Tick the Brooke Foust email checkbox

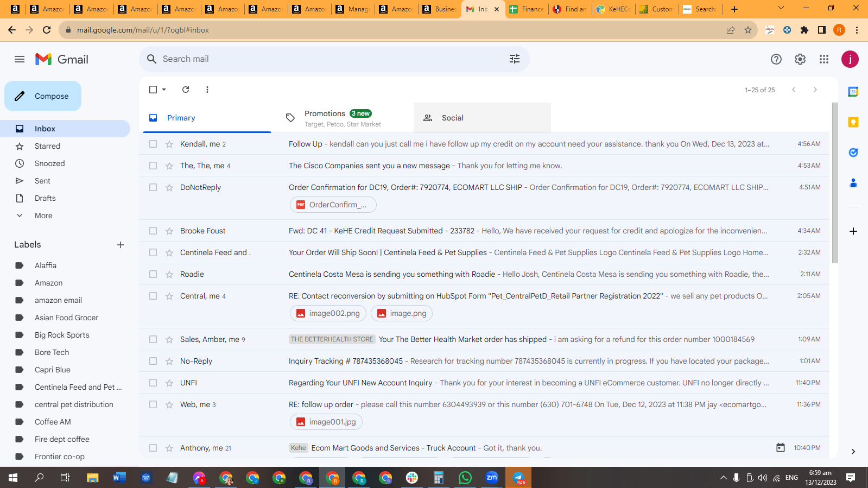(153, 231)
